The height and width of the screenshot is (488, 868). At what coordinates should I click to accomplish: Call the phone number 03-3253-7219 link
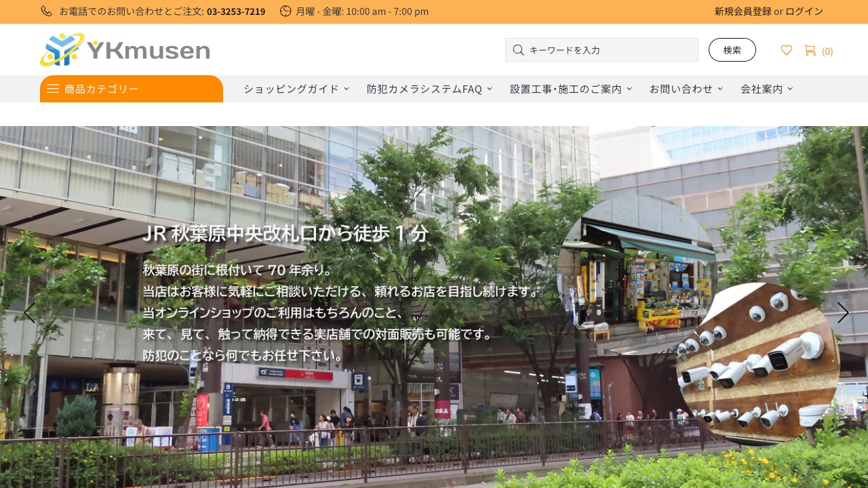pos(236,11)
